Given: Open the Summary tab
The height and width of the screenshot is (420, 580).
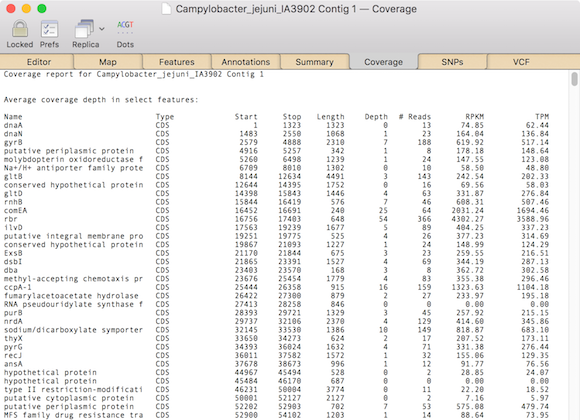Looking at the screenshot, I should pos(314,62).
